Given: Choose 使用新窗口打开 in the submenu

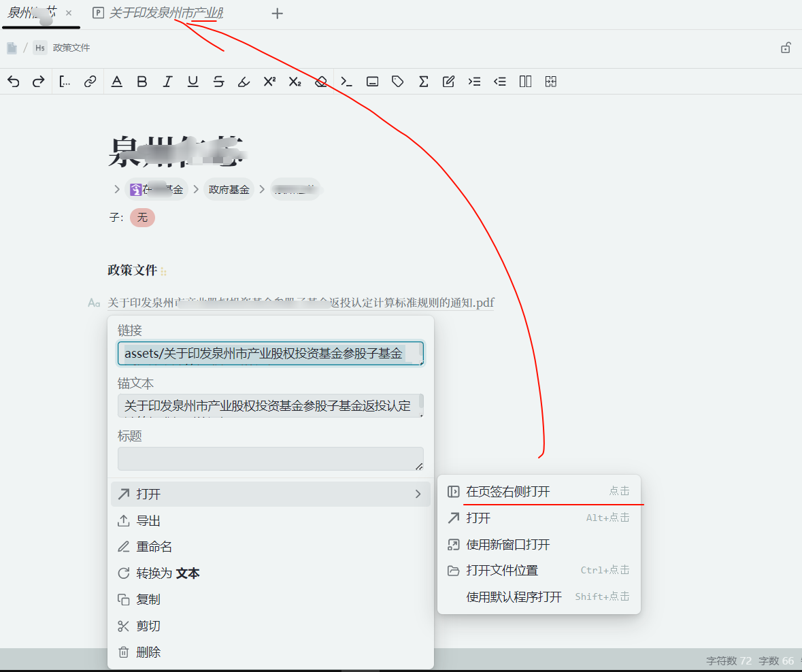Looking at the screenshot, I should (507, 545).
